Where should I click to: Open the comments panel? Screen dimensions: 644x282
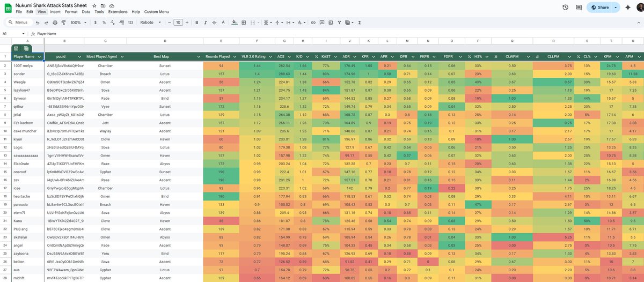(579, 8)
